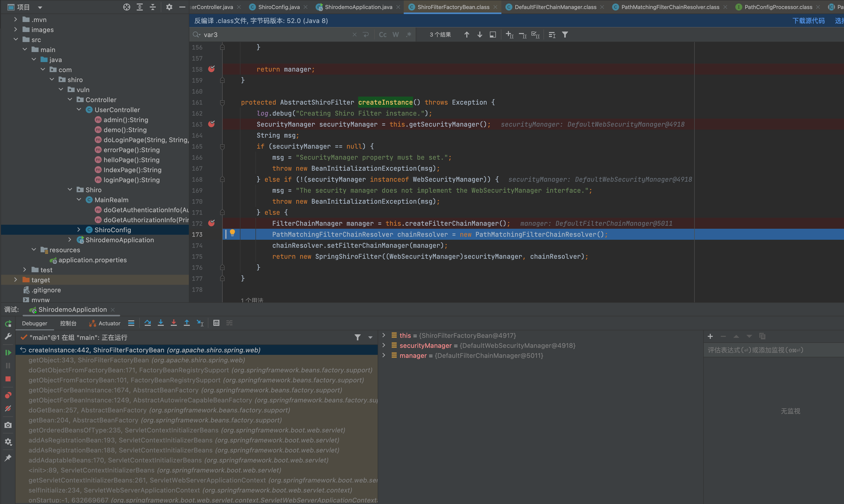
Task: Stop the debug session
Action: [8, 379]
